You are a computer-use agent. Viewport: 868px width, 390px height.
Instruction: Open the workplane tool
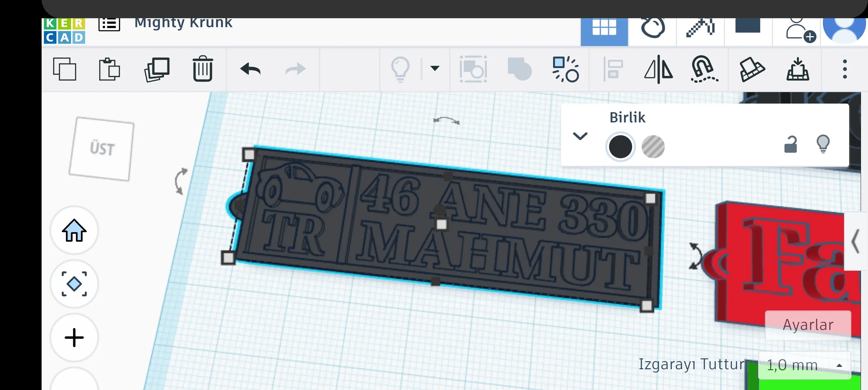[752, 70]
